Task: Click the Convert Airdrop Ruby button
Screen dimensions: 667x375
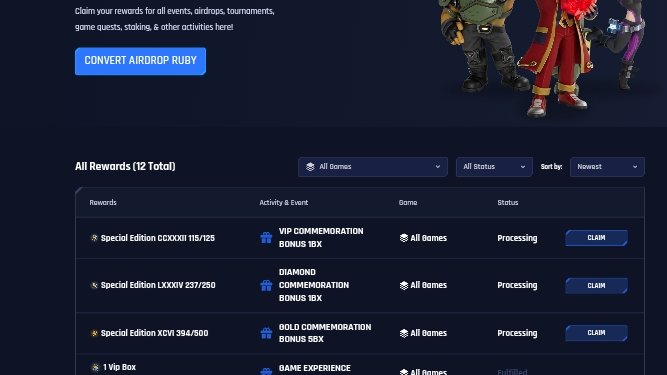Action: coord(140,61)
